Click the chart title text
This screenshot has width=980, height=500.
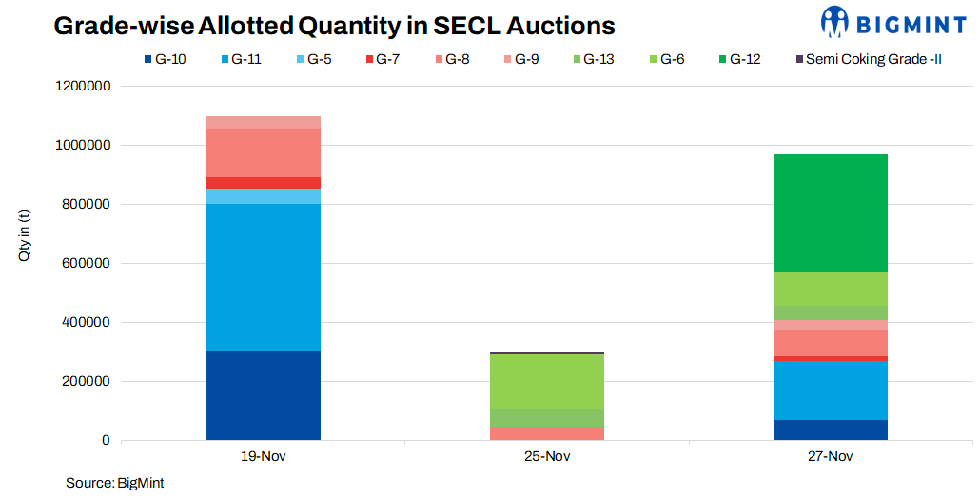click(x=334, y=26)
